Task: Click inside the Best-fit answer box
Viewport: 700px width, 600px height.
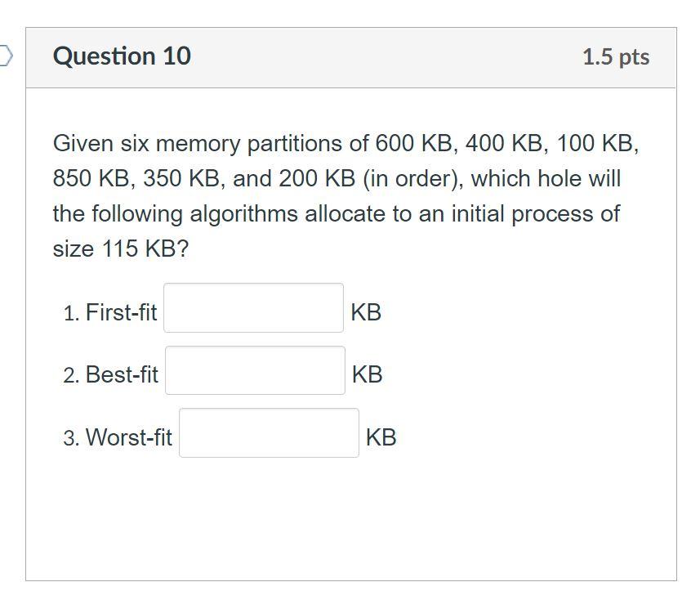Action: [255, 371]
